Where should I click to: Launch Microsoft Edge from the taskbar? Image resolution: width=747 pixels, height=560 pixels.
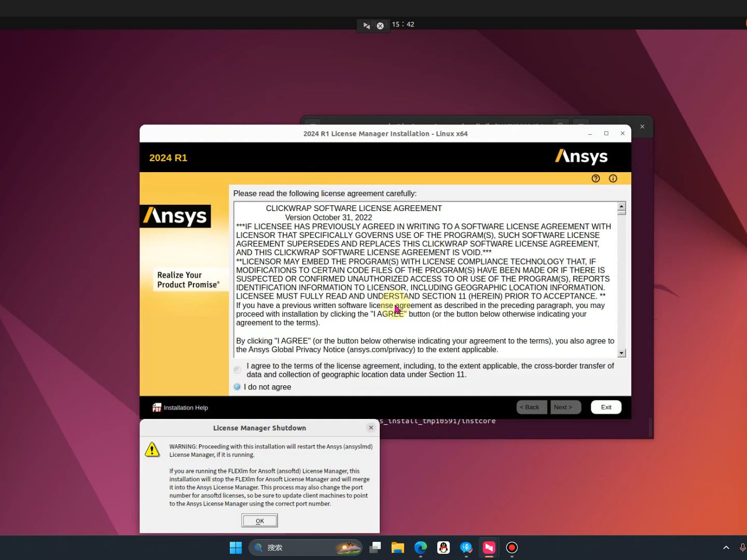(421, 548)
